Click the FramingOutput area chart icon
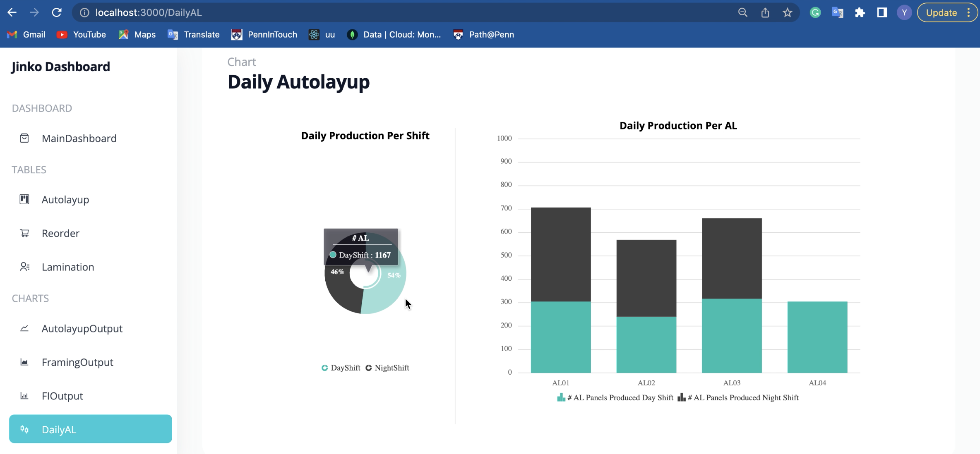The height and width of the screenshot is (454, 980). click(x=24, y=362)
